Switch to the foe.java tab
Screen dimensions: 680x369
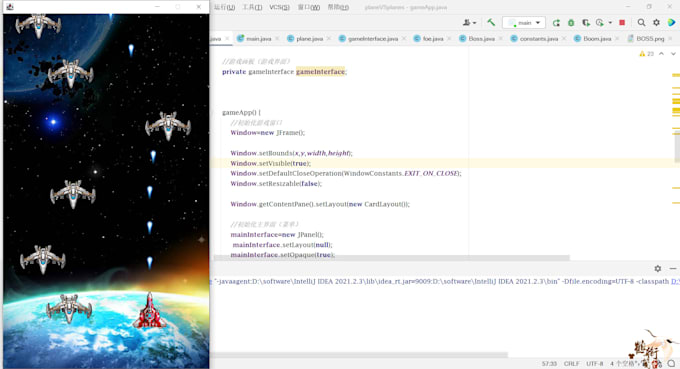(x=433, y=39)
